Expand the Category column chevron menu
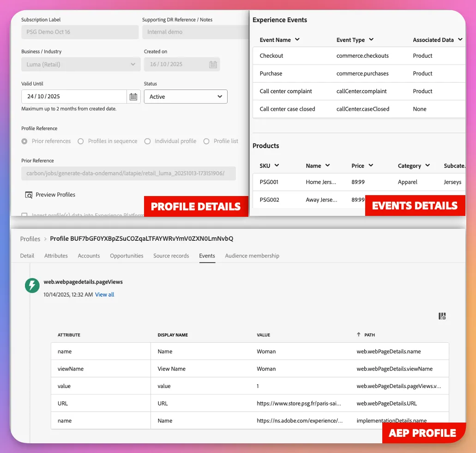 [x=428, y=165]
